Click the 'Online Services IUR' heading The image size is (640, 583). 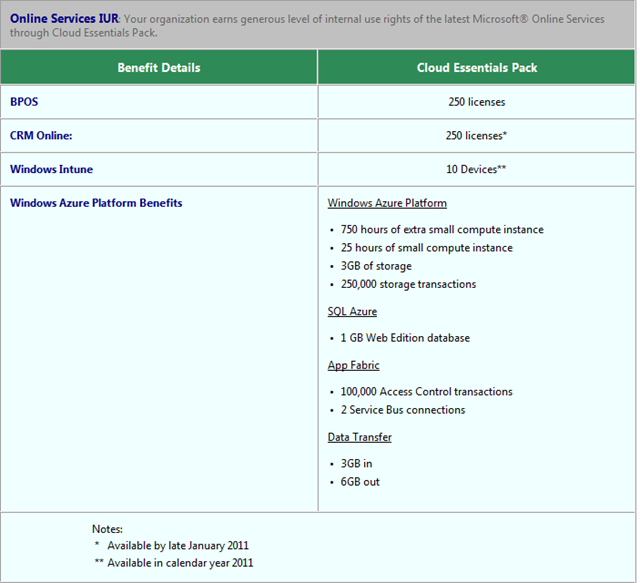click(64, 19)
